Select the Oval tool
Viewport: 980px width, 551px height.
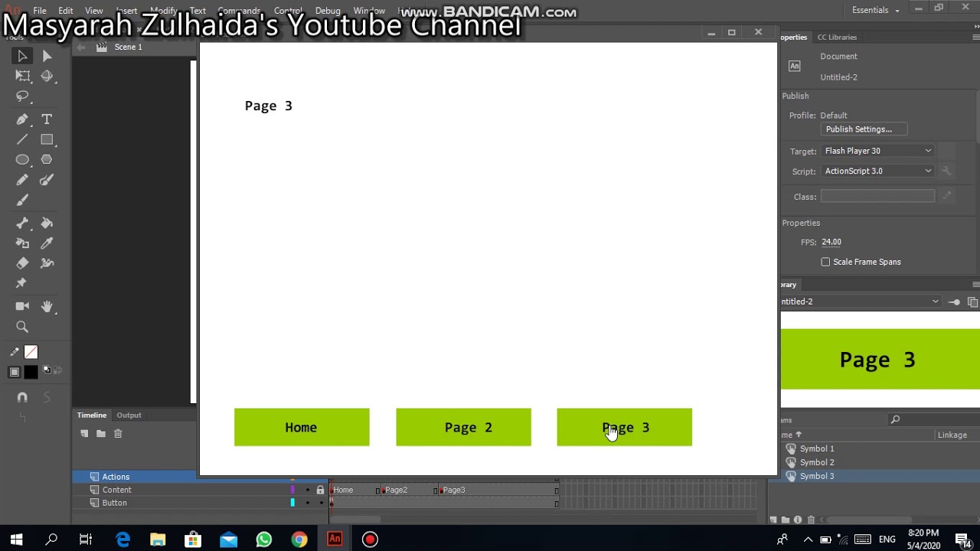(x=22, y=160)
